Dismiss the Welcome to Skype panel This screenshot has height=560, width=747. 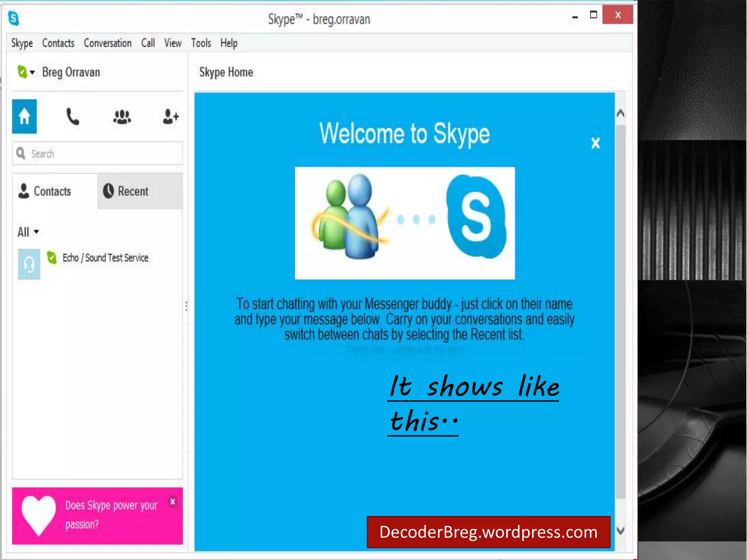[x=595, y=143]
